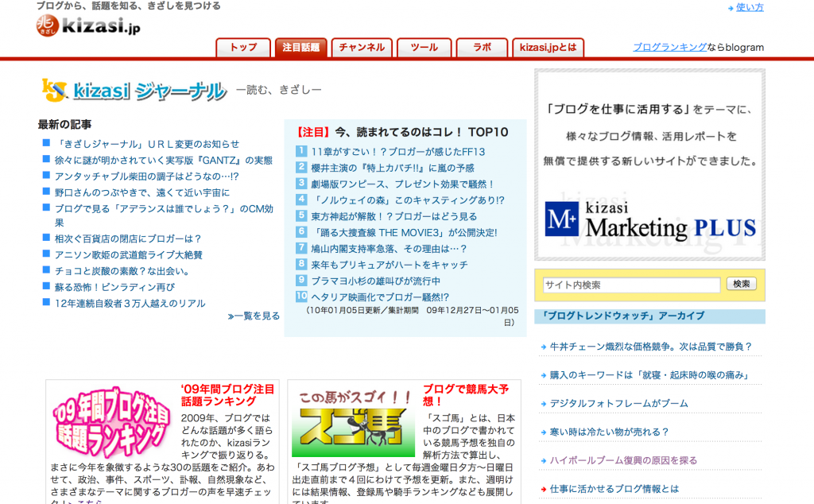Open 牛丼チェーン熾烈な価格競争 archive link
814x504 pixels.
click(x=650, y=347)
